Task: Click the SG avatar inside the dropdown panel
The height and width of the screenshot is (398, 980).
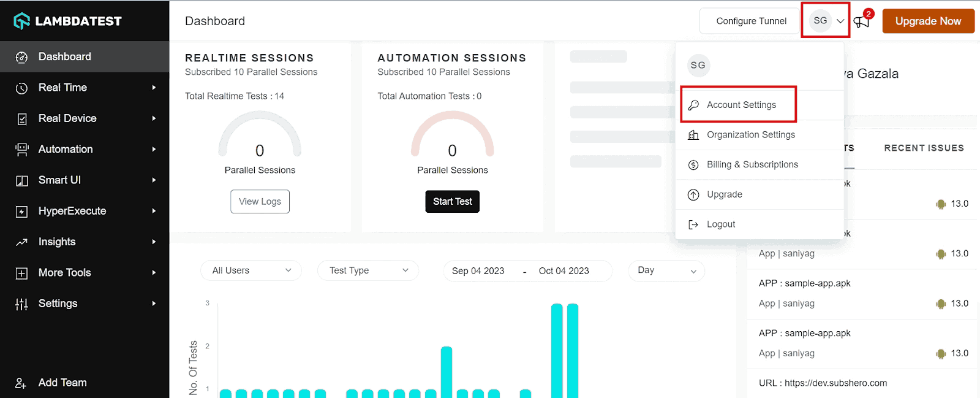Action: 698,65
